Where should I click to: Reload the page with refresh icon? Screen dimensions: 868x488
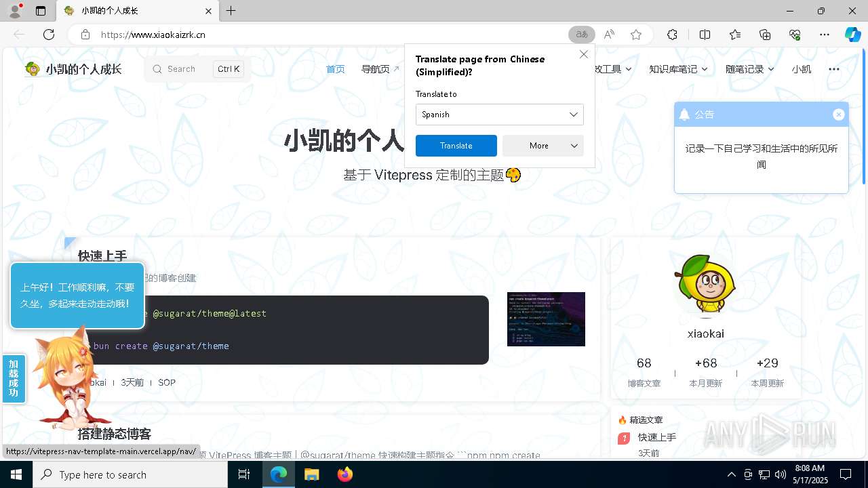point(49,35)
